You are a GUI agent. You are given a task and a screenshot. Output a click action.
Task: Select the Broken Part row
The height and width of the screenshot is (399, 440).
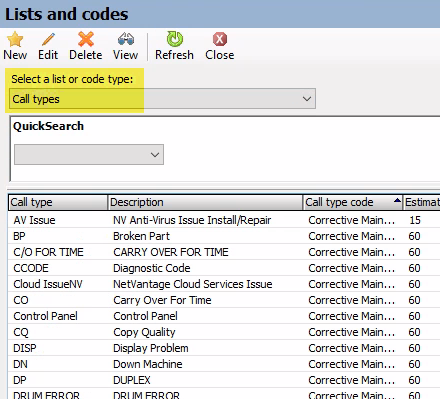click(224, 236)
